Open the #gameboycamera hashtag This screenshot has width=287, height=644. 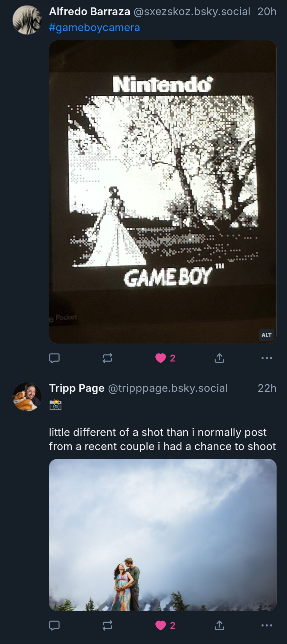pos(94,28)
